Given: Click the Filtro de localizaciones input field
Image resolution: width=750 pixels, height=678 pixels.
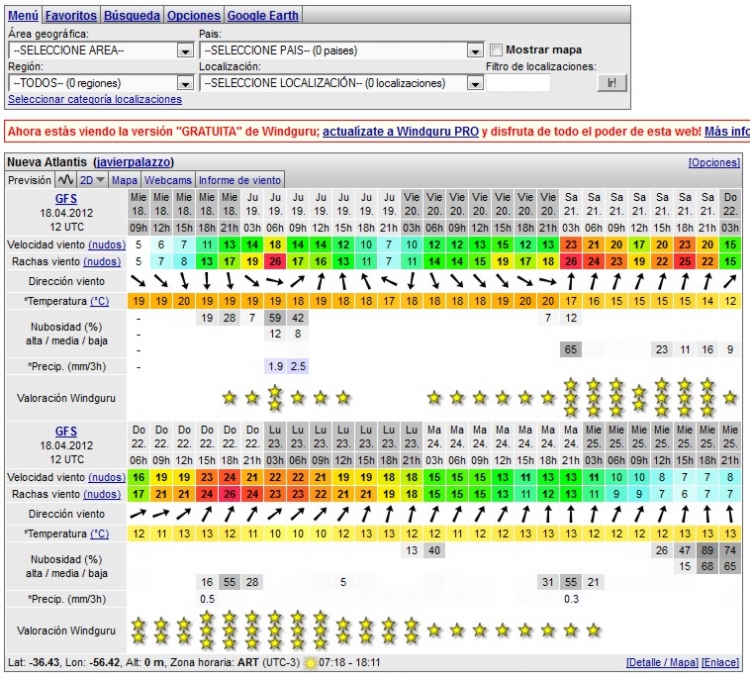Looking at the screenshot, I should tap(518, 83).
